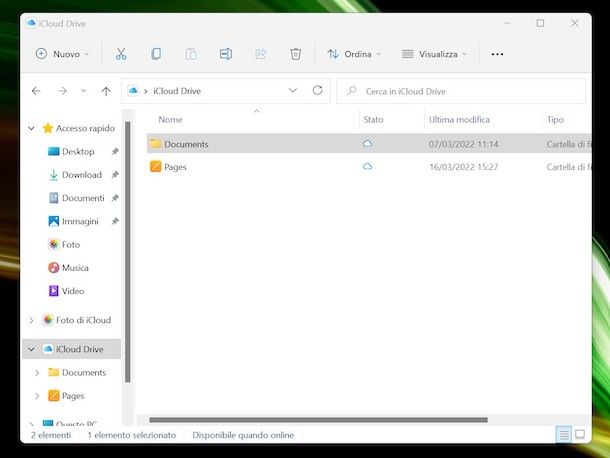Click the horizontal scrollbar of file list
This screenshot has width=610, height=458.
point(318,420)
